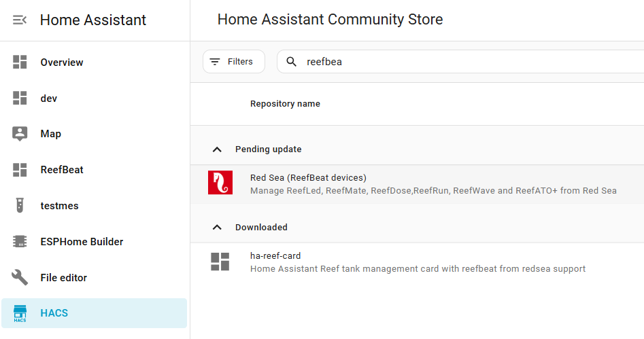Screen dimensions: 644x339
Task: Open ESPHome Builder from the sidebar
Action: (94, 242)
